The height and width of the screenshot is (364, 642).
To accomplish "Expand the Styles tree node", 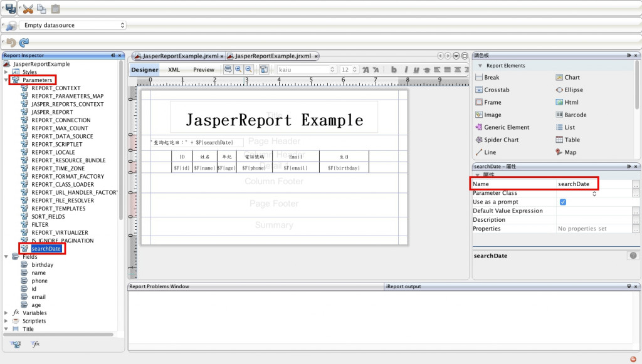I will pyautogui.click(x=6, y=72).
